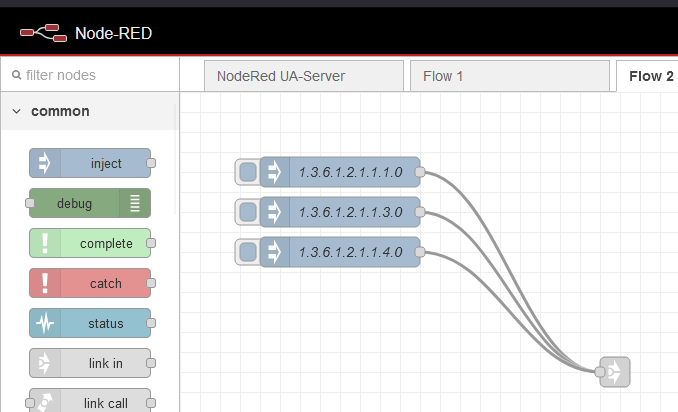Image resolution: width=678 pixels, height=412 pixels.
Task: Click the inject palette node's arrow icon
Action: pyautogui.click(x=45, y=163)
